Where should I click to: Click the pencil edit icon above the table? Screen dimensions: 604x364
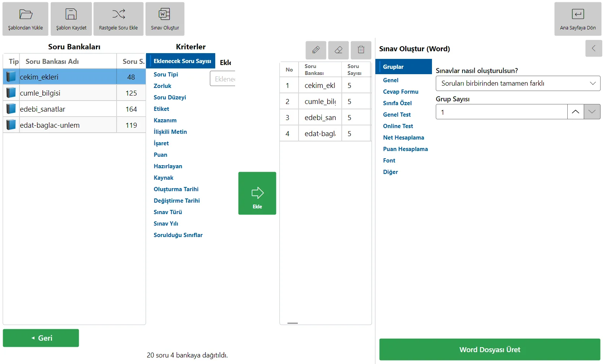(x=316, y=50)
